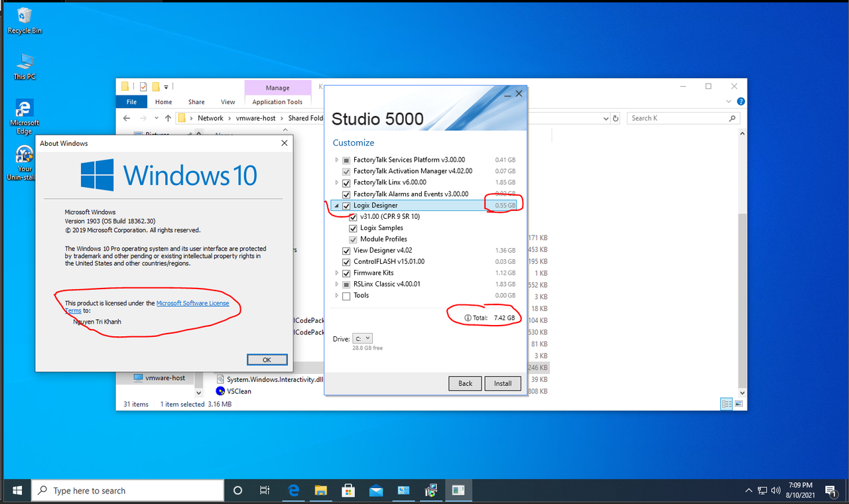Expand the RSLinx Classic node
The height and width of the screenshot is (504, 849).
(x=337, y=284)
